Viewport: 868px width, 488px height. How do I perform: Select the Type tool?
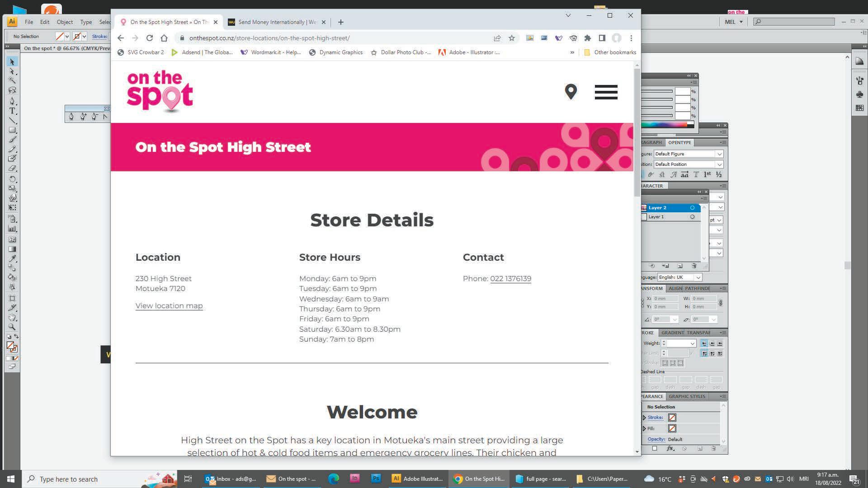pyautogui.click(x=12, y=111)
